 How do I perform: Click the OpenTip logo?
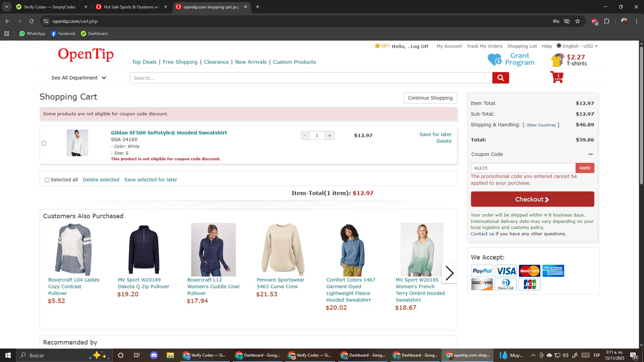pyautogui.click(x=86, y=54)
